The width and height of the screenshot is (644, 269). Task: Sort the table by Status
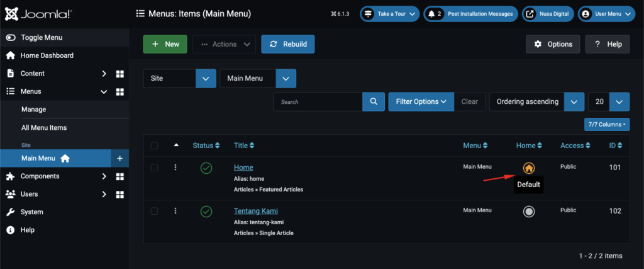coord(206,146)
